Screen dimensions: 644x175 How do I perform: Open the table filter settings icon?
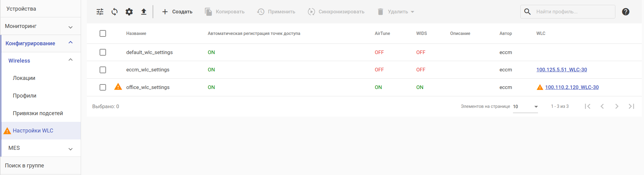click(100, 12)
